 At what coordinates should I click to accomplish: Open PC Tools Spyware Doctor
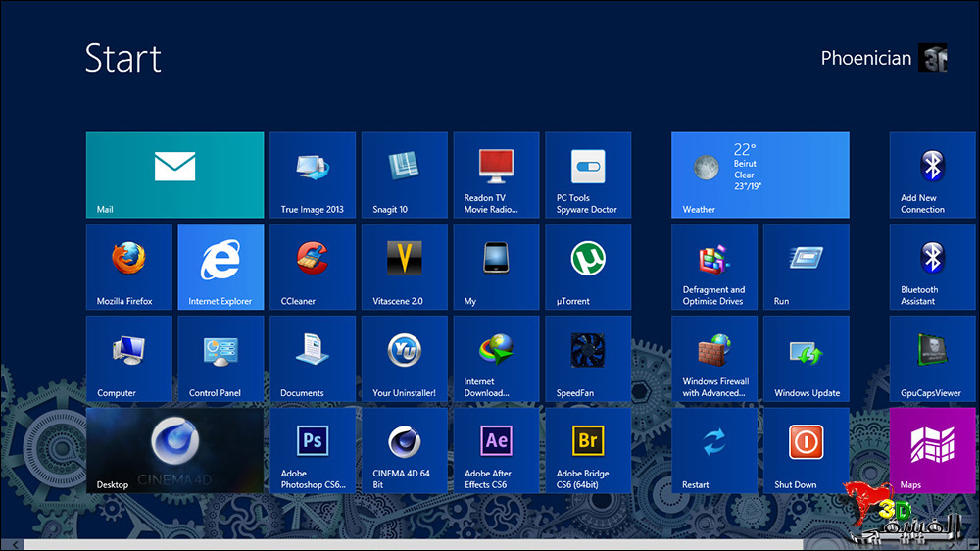[x=588, y=175]
